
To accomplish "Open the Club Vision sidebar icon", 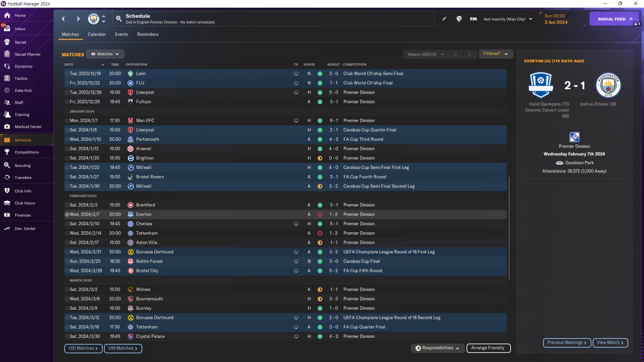I will [7, 203].
